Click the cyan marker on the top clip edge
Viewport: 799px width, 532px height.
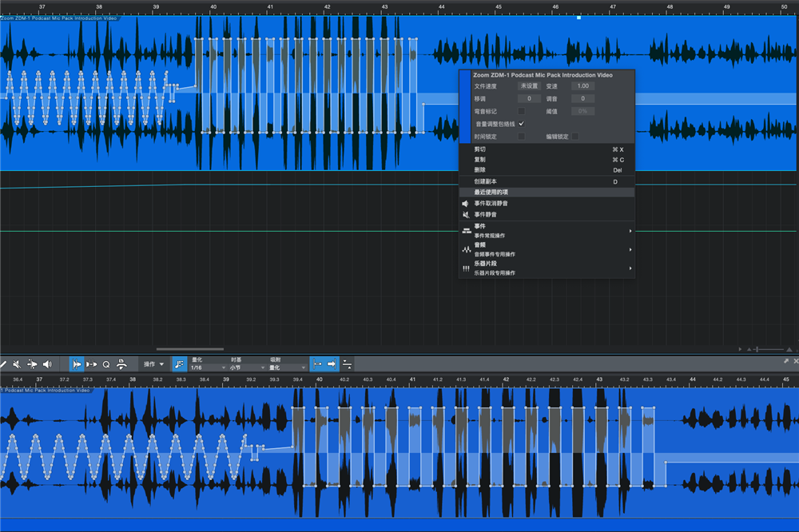578,18
